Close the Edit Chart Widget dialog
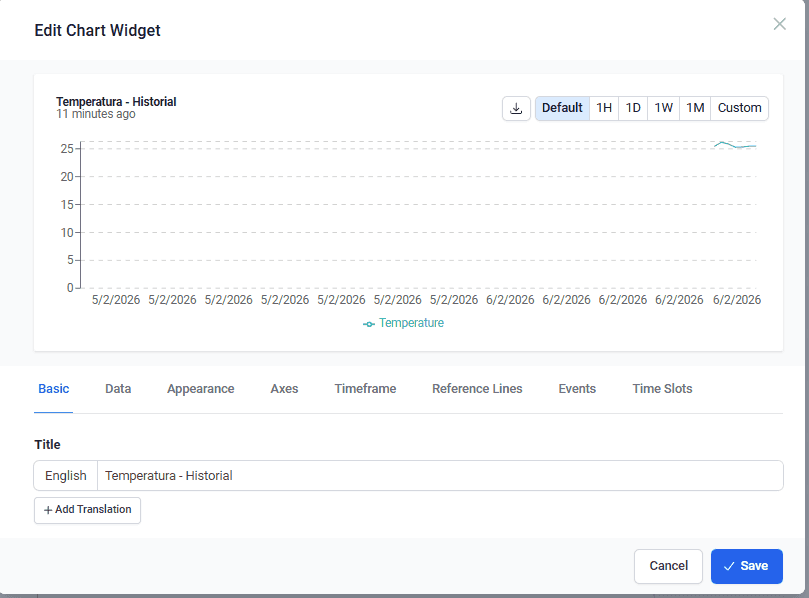This screenshot has height=598, width=809. point(779,24)
